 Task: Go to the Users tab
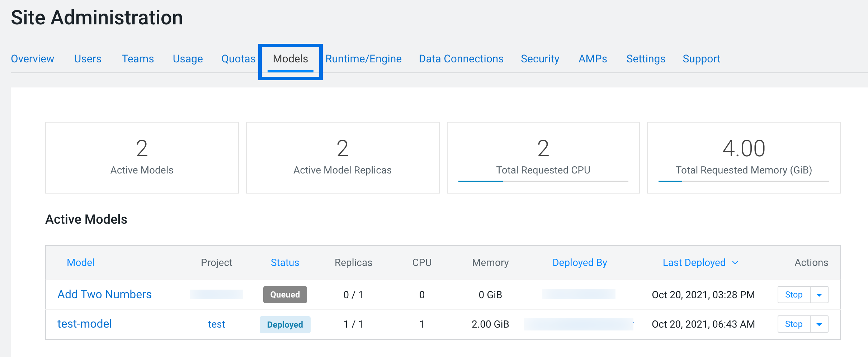point(88,59)
